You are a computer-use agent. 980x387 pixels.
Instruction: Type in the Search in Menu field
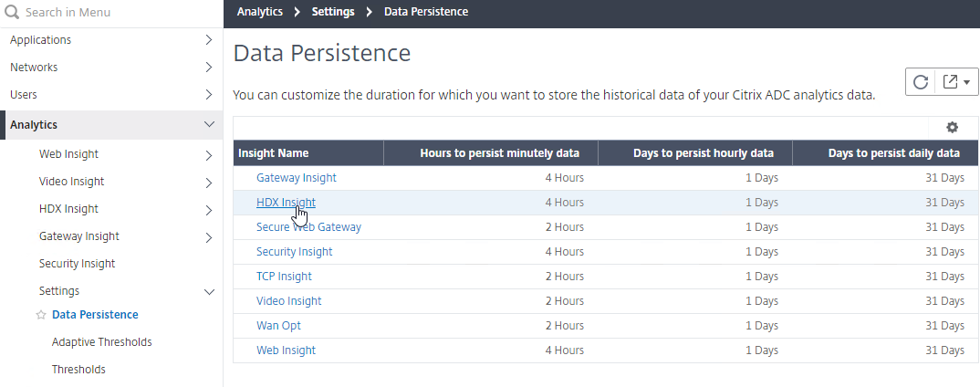coord(119,14)
